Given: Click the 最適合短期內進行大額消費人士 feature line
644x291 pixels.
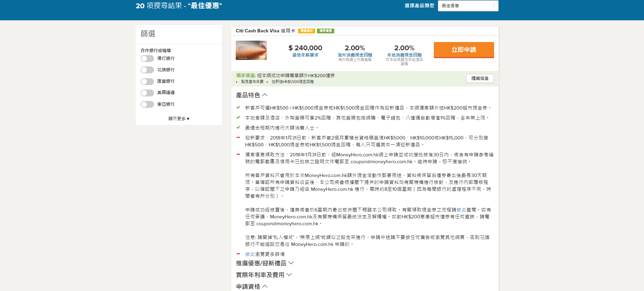Looking at the screenshot, I should (x=282, y=128).
